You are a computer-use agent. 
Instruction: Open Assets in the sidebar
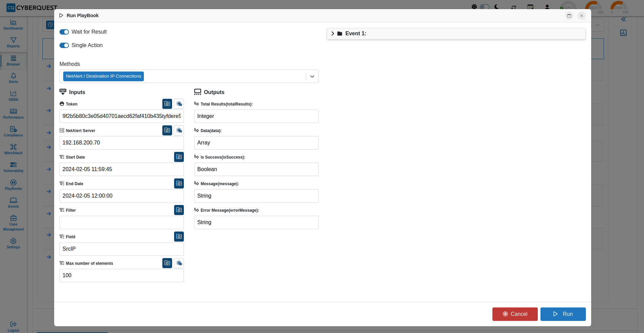(x=13, y=203)
